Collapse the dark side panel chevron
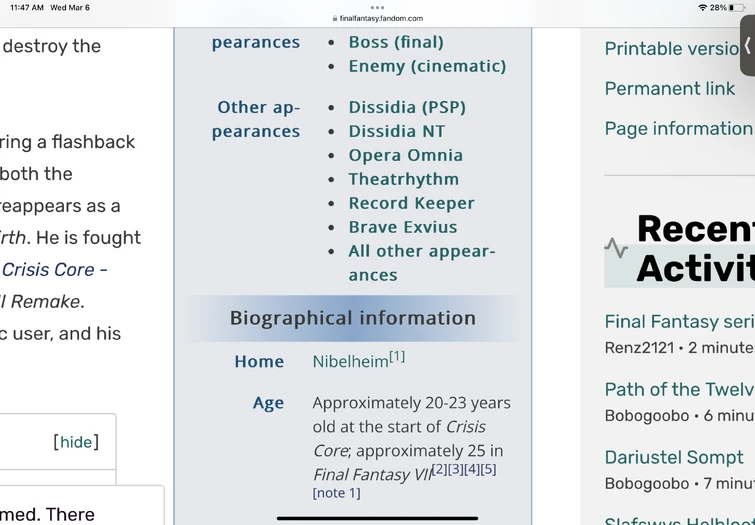Screen dimensions: 755x525 747,45
